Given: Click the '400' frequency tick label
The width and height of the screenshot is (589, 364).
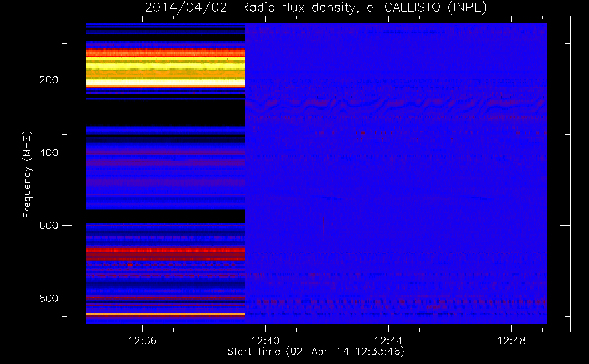Looking at the screenshot, I should [49, 153].
